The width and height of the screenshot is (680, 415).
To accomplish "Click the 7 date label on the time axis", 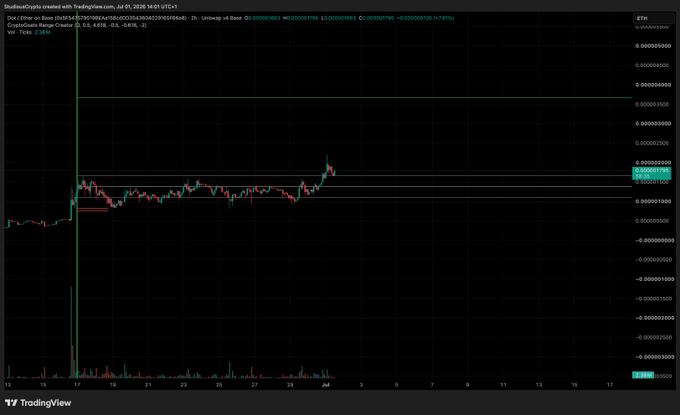I will point(432,385).
